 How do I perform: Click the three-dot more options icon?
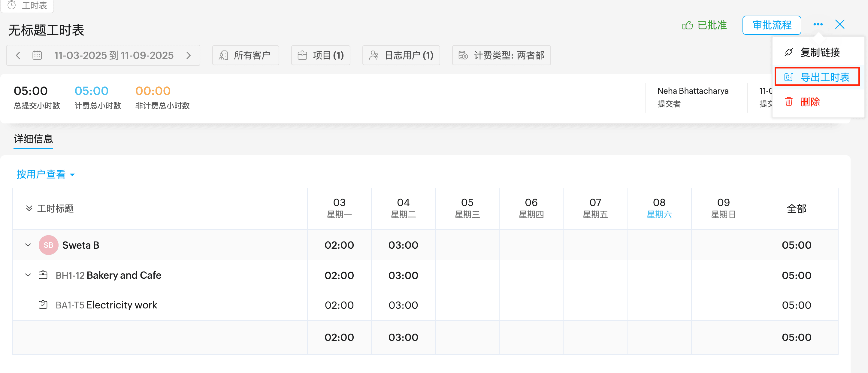(x=818, y=24)
